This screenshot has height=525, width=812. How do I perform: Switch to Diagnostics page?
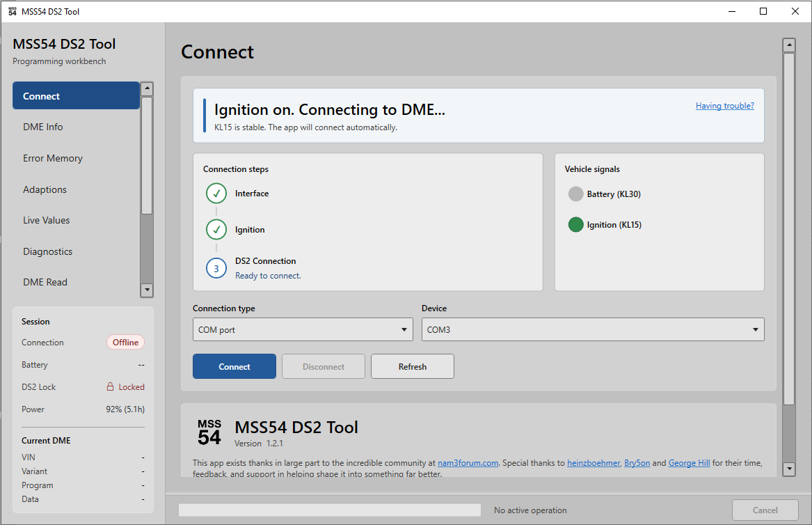tap(76, 251)
